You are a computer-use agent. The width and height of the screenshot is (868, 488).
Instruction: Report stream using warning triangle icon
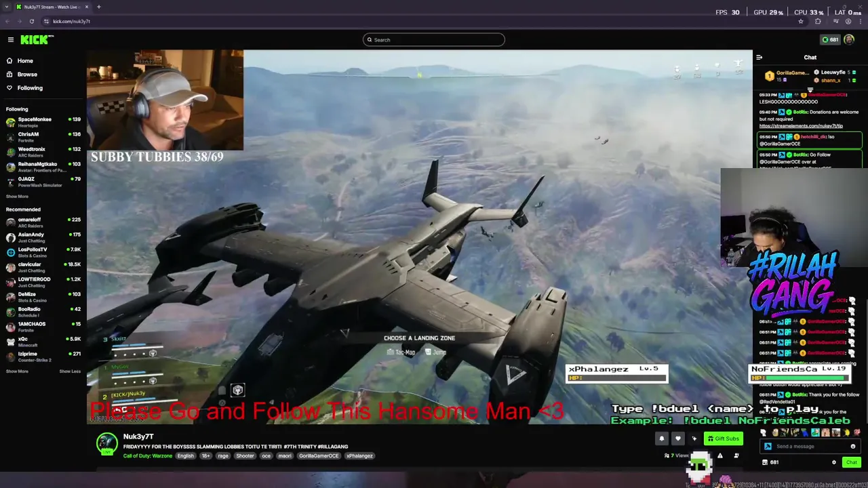720,455
